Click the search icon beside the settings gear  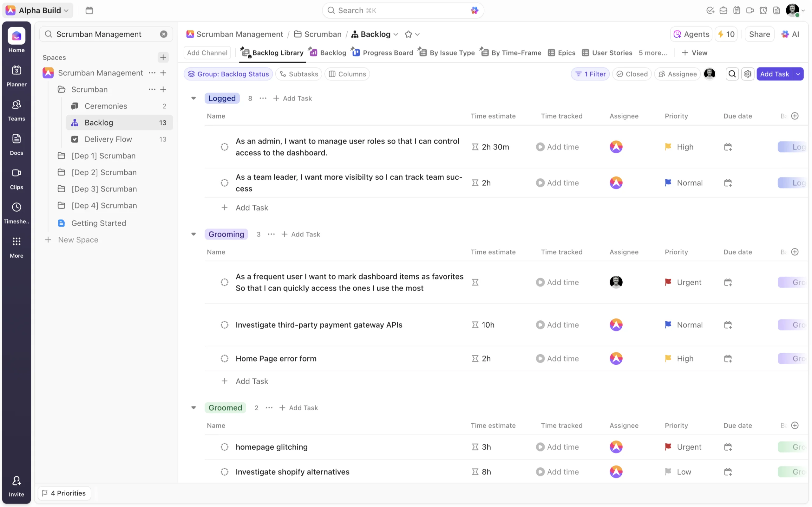pyautogui.click(x=732, y=74)
